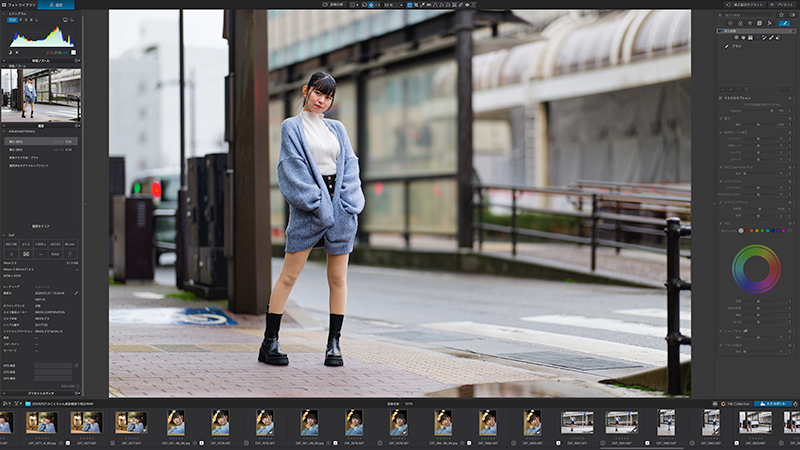Click the blue folder icon in filmstrip bar
800x450 pixels.
(28, 404)
